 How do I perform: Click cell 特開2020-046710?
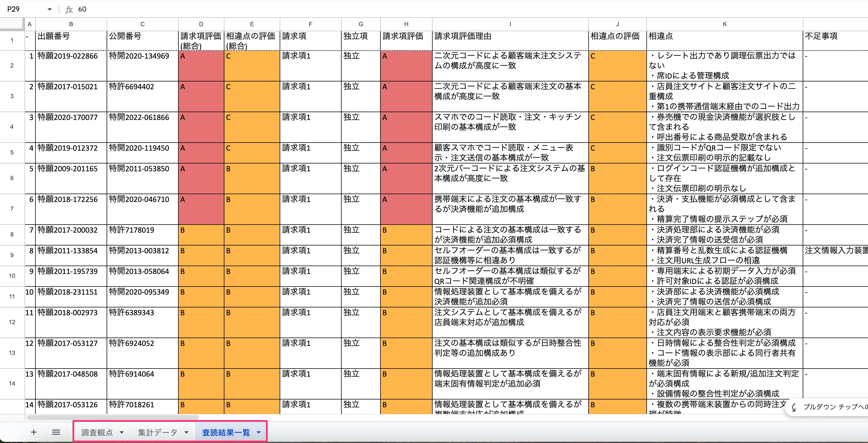pos(143,209)
